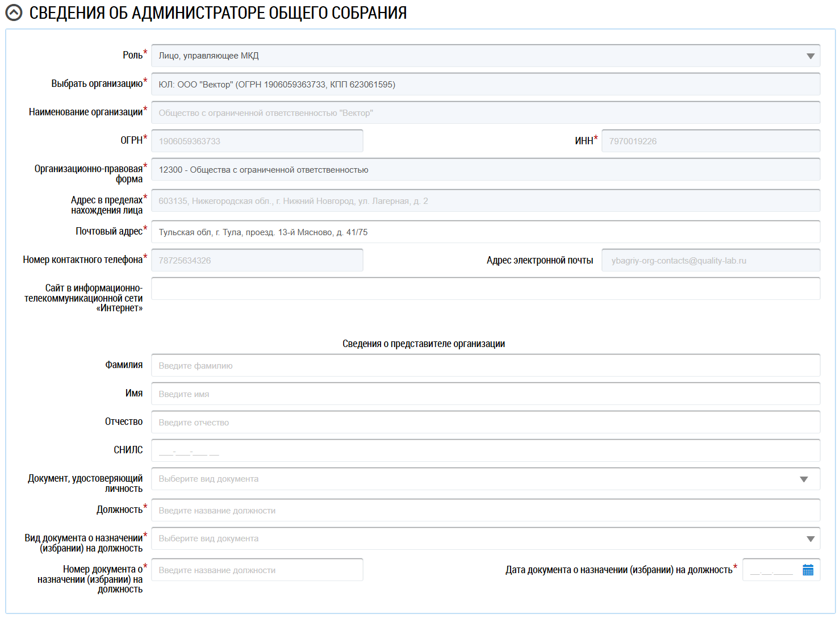The width and height of the screenshot is (840, 618).
Task: Click the Имя input field
Action: [x=485, y=394]
